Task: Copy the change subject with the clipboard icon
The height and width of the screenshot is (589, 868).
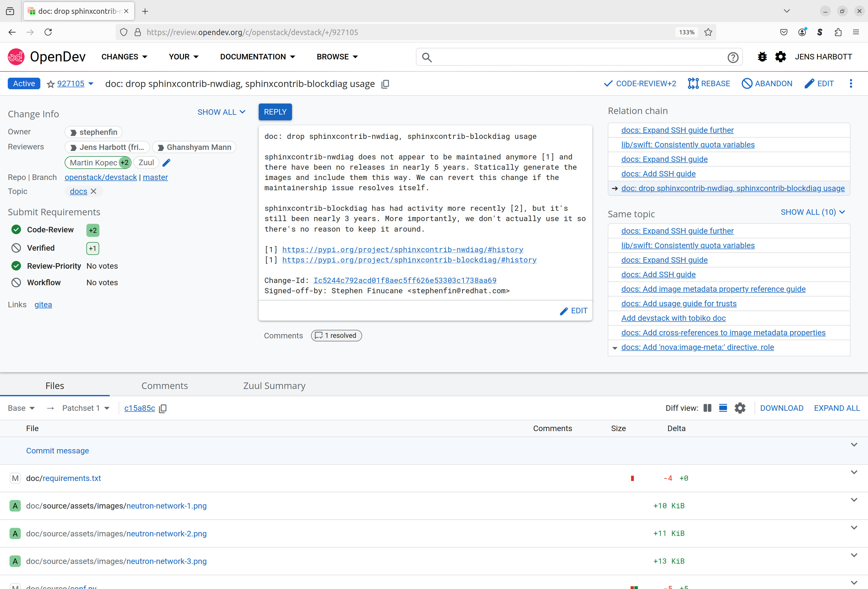Action: [x=385, y=84]
